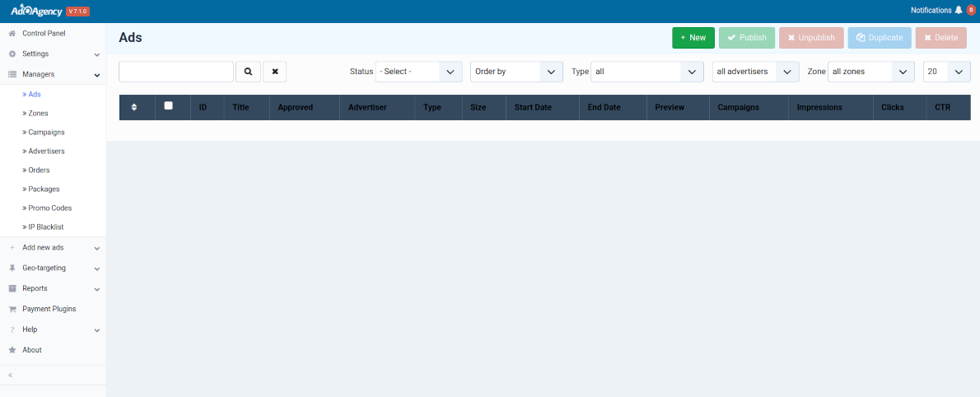Click the Title column header

240,108
